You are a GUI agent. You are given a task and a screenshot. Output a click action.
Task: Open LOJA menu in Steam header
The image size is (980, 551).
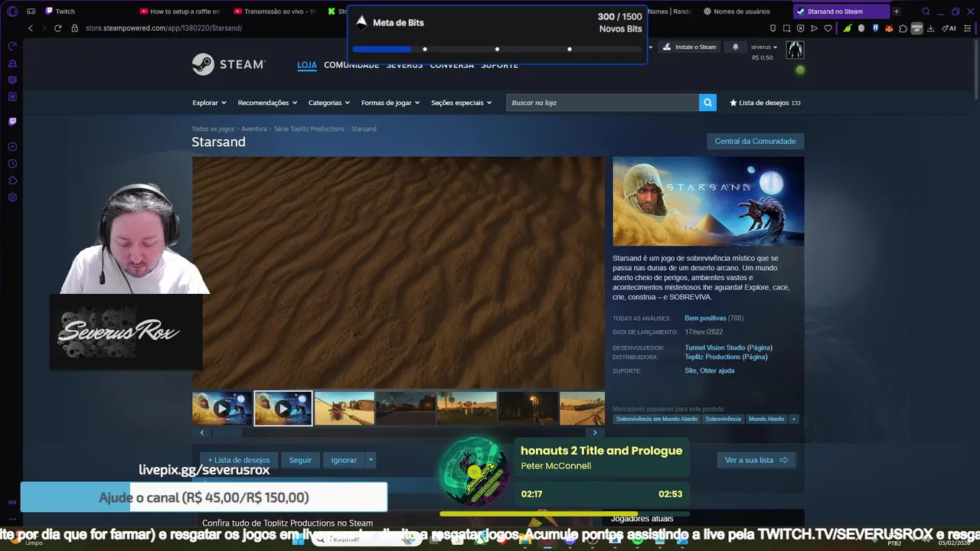coord(307,65)
